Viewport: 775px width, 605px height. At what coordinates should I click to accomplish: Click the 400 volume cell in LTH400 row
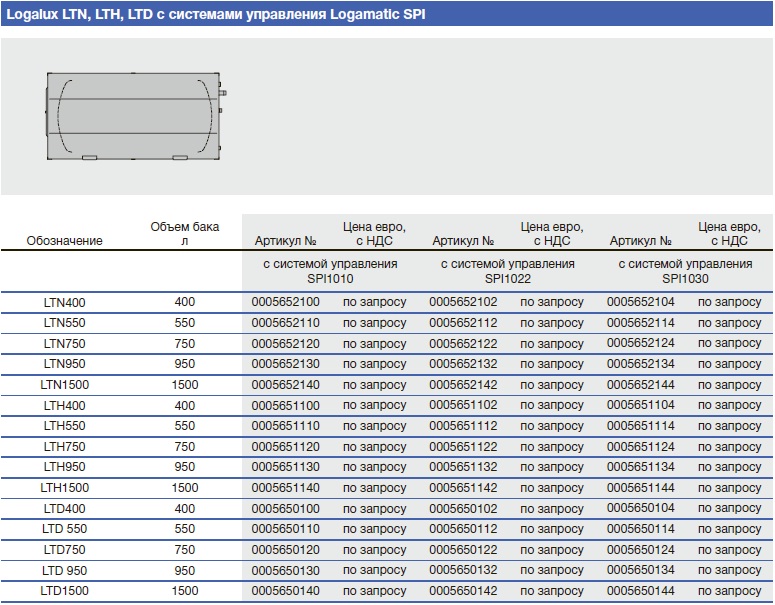(x=185, y=405)
